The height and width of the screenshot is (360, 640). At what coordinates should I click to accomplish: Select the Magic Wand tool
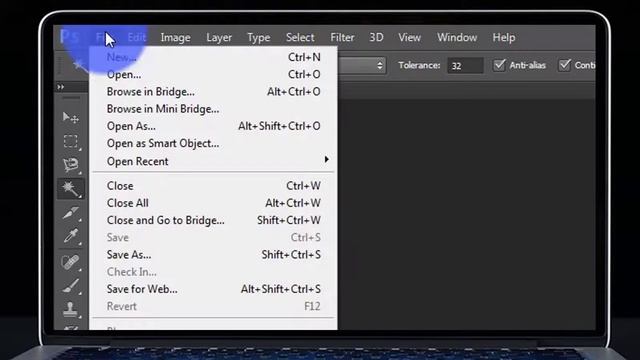pyautogui.click(x=71, y=189)
